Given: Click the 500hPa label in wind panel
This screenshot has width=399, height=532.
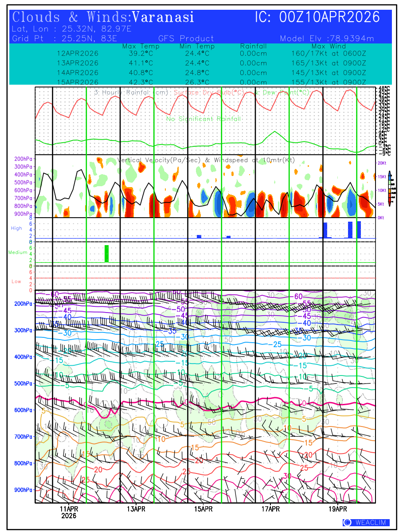Looking at the screenshot, I should pyautogui.click(x=22, y=383).
